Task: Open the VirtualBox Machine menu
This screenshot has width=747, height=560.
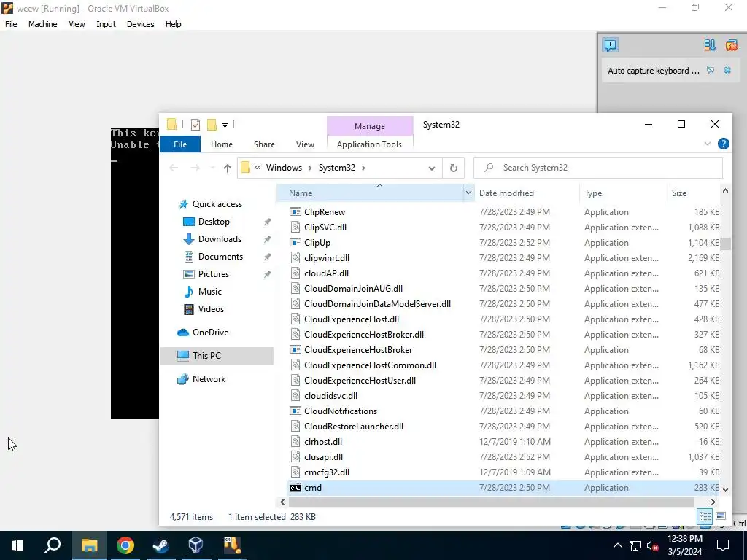Action: 42,24
